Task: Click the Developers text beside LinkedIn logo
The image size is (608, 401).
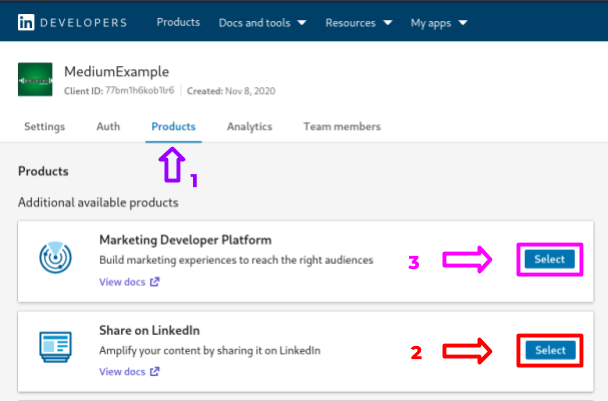Action: [85, 22]
